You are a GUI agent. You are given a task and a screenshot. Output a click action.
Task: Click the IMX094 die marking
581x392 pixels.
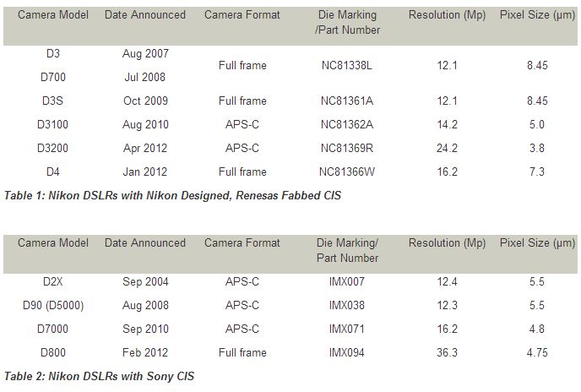tap(347, 352)
